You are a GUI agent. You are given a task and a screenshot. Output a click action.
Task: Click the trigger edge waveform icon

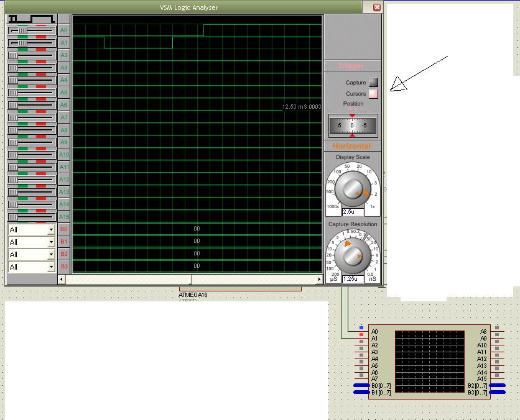[x=31, y=19]
